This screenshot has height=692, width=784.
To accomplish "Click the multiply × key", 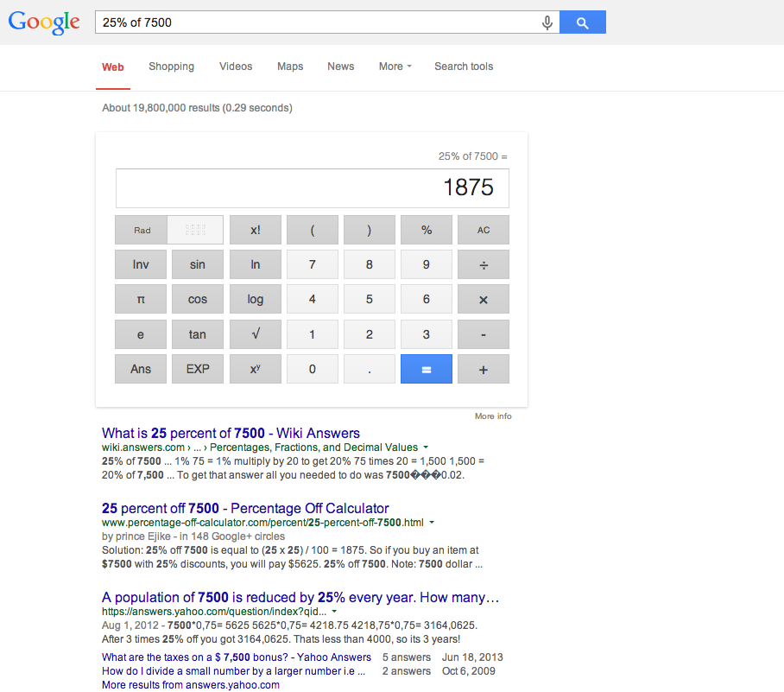I will point(484,299).
